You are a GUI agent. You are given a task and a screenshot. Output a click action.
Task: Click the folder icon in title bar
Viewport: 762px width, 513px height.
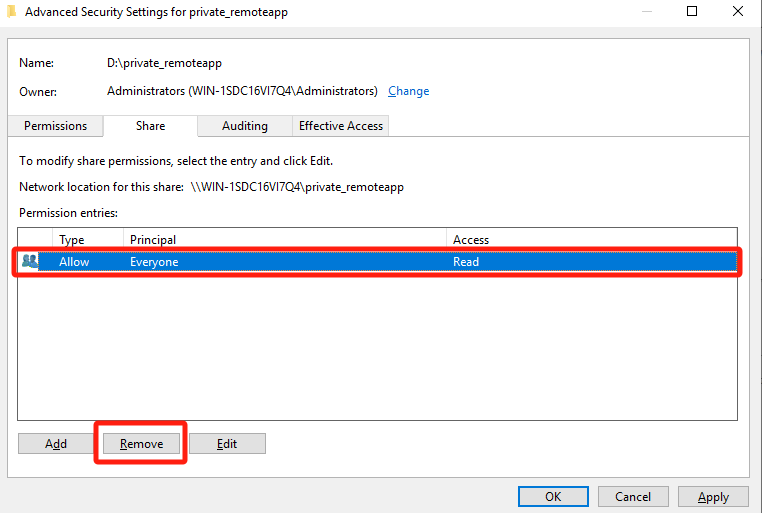(x=11, y=12)
